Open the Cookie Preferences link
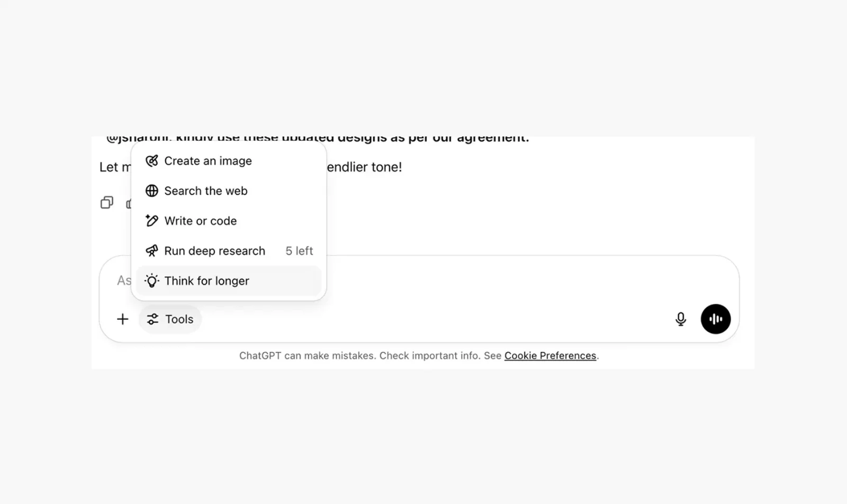Image resolution: width=847 pixels, height=504 pixels. 550,356
